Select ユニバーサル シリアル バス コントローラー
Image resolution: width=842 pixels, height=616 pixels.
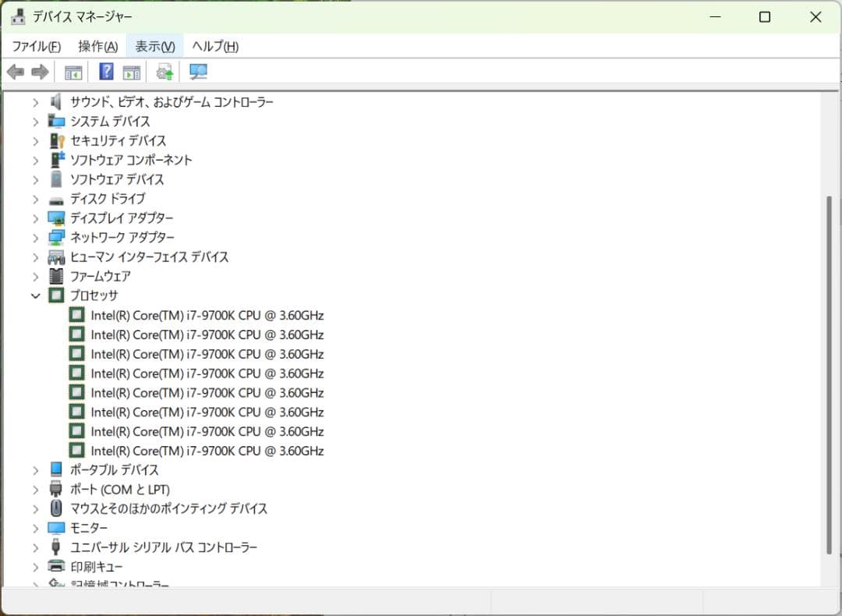[156, 547]
